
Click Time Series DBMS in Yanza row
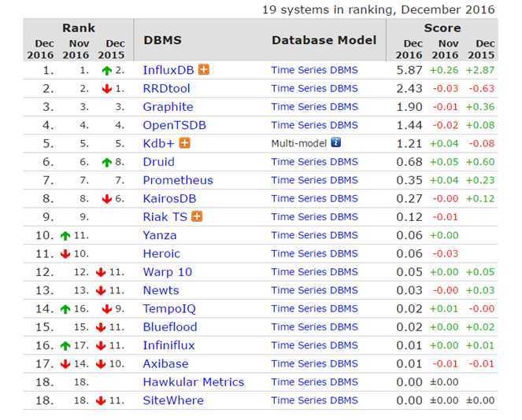pos(315,235)
